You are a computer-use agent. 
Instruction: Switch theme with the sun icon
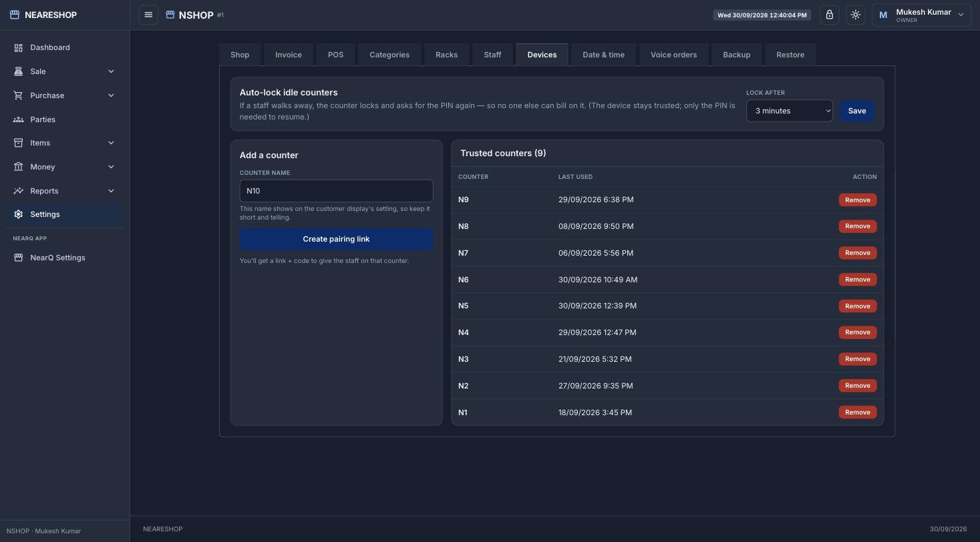tap(856, 15)
